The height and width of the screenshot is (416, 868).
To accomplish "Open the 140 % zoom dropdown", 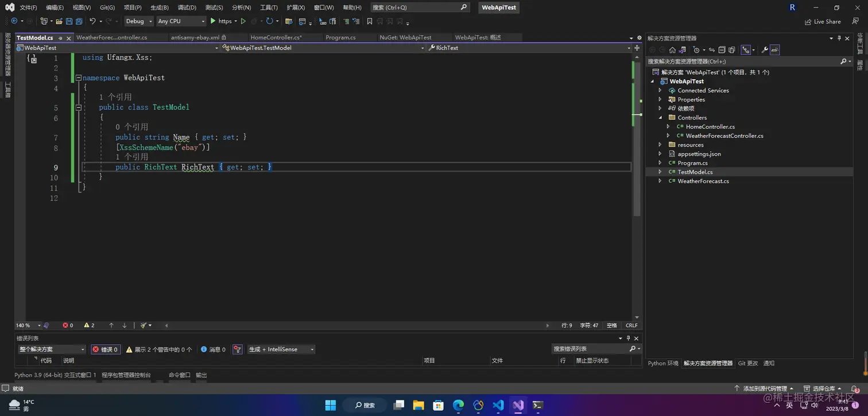I will [28, 325].
